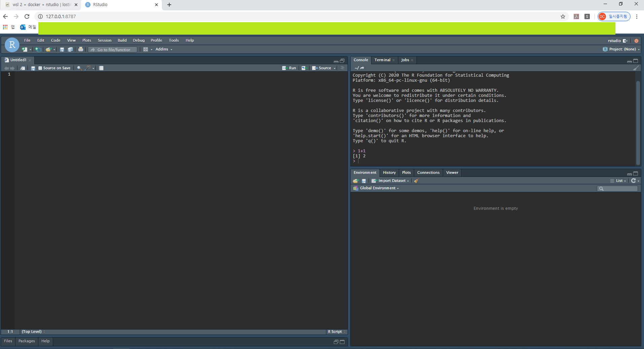Close the Terminal tab
Viewport: 644px width, 349px height.
[394, 61]
